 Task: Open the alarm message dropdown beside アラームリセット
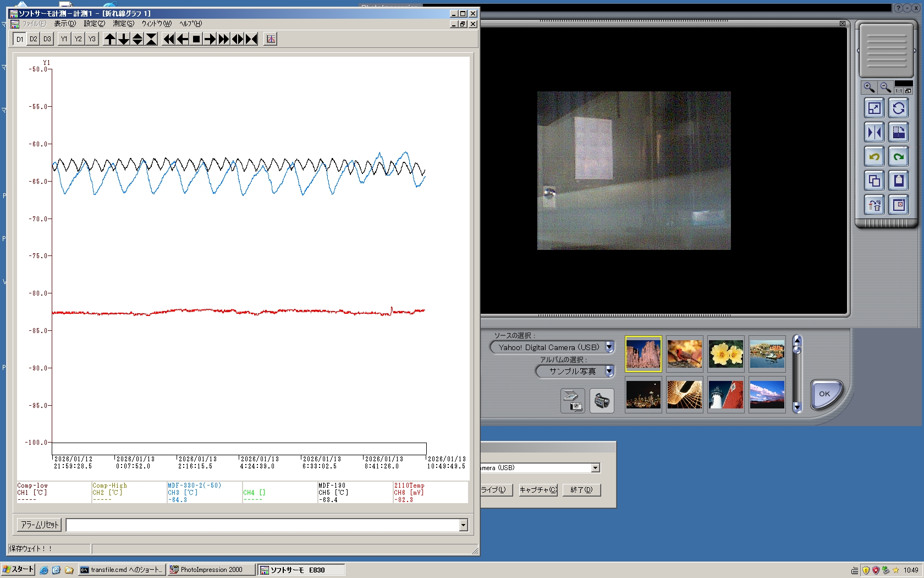pyautogui.click(x=463, y=525)
